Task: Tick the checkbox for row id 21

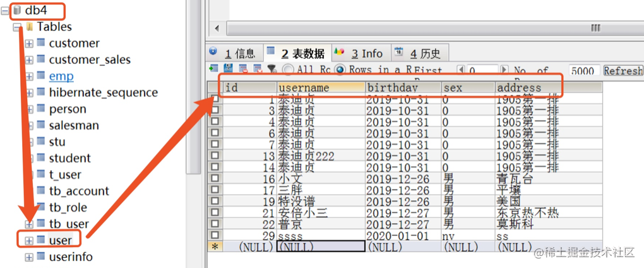Action: coord(215,212)
